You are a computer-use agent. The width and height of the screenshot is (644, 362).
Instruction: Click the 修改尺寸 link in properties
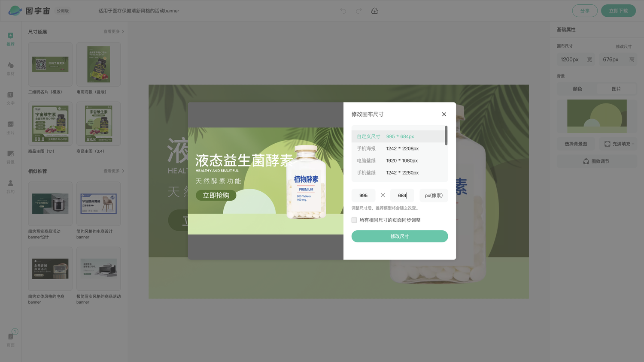point(623,46)
